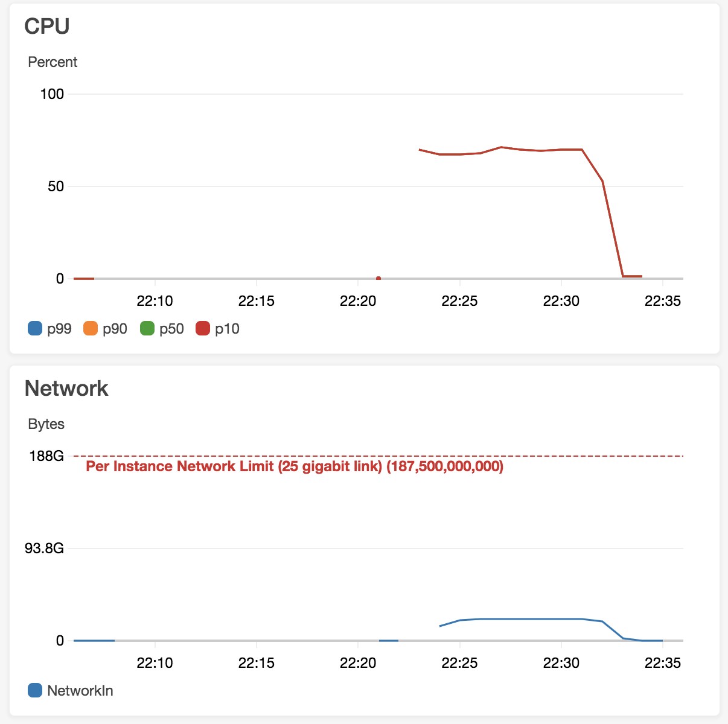The image size is (728, 724).
Task: Click the CPU panel title
Action: pos(47,26)
